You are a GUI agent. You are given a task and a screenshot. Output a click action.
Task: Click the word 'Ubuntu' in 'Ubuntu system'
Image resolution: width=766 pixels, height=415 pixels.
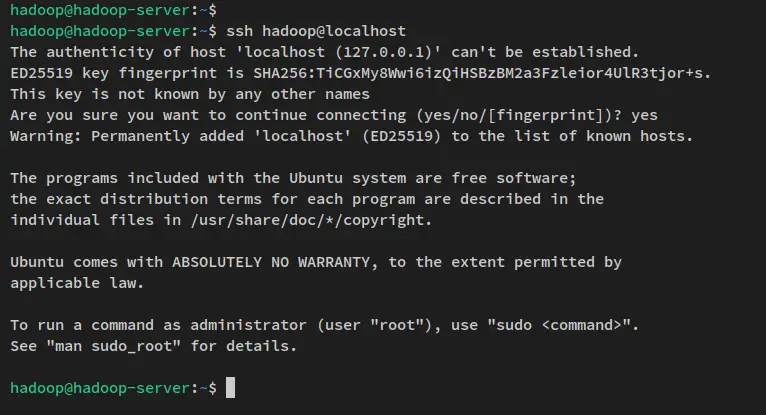point(316,178)
